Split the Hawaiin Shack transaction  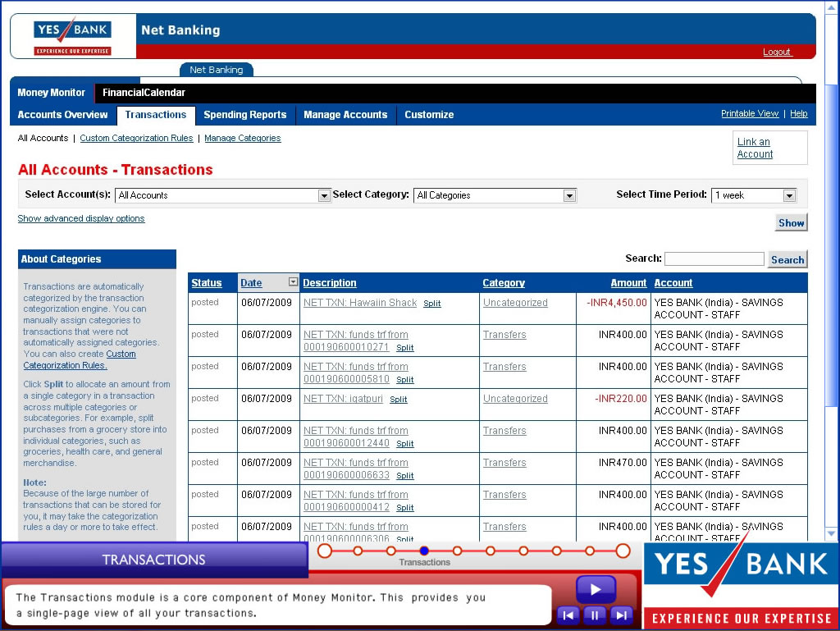tap(431, 304)
